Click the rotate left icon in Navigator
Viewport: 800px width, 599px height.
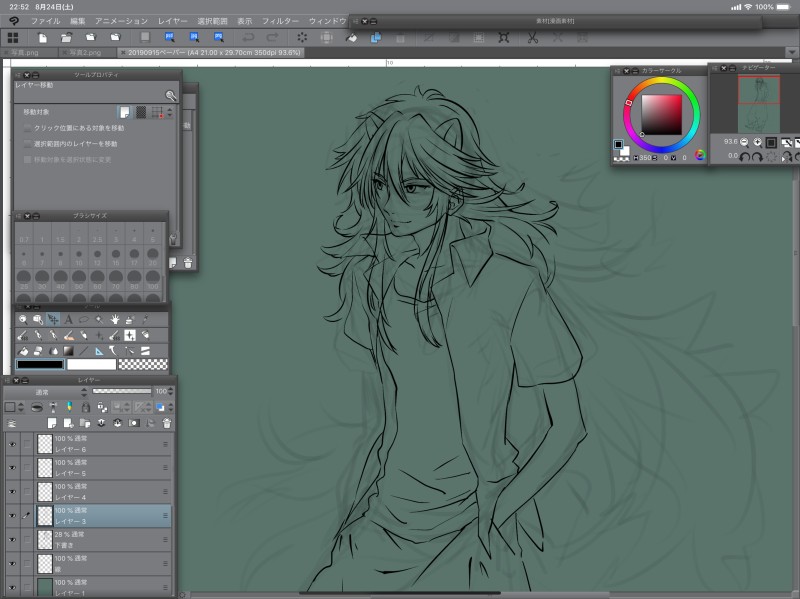[743, 156]
